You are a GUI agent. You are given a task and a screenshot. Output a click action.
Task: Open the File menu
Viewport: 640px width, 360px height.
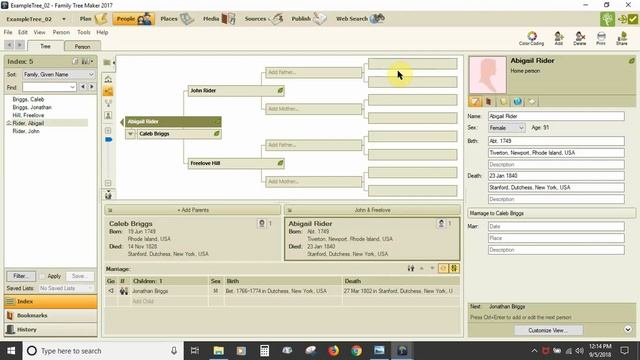coord(8,32)
